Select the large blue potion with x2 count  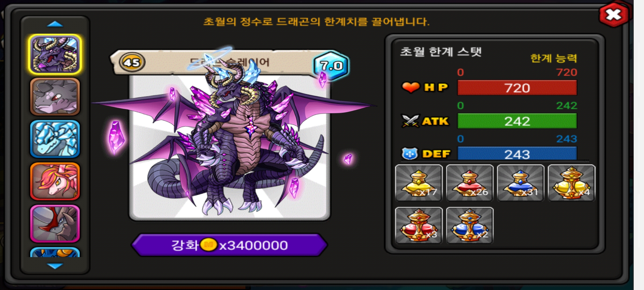point(470,225)
